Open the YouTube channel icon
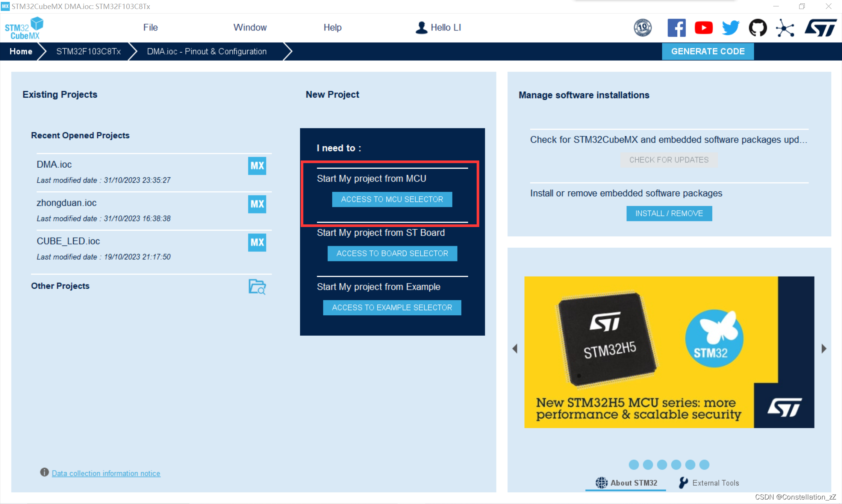This screenshot has width=842, height=504. [x=704, y=28]
